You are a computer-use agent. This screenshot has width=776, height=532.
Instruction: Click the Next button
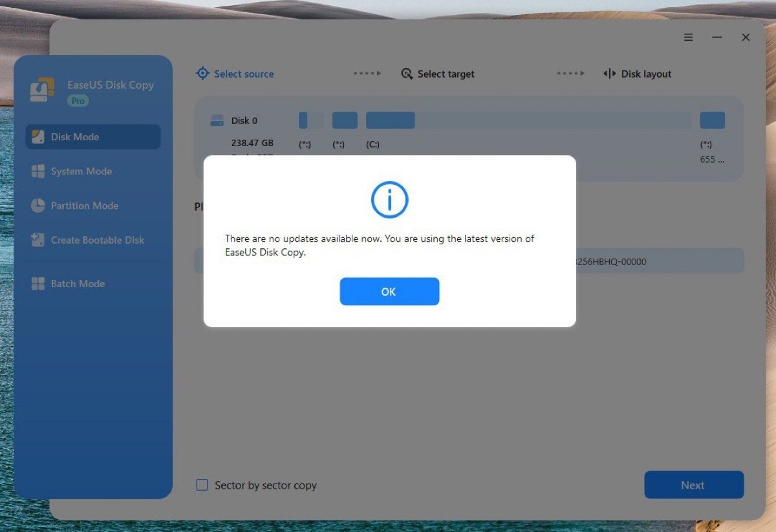(x=694, y=485)
